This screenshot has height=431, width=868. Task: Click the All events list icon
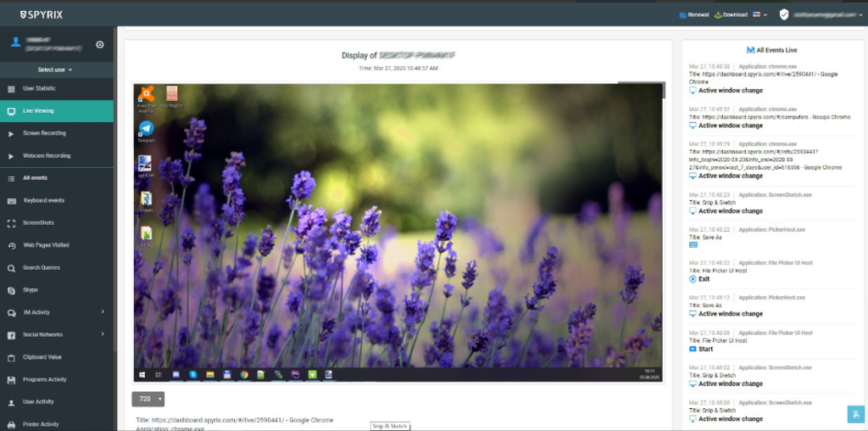click(11, 178)
